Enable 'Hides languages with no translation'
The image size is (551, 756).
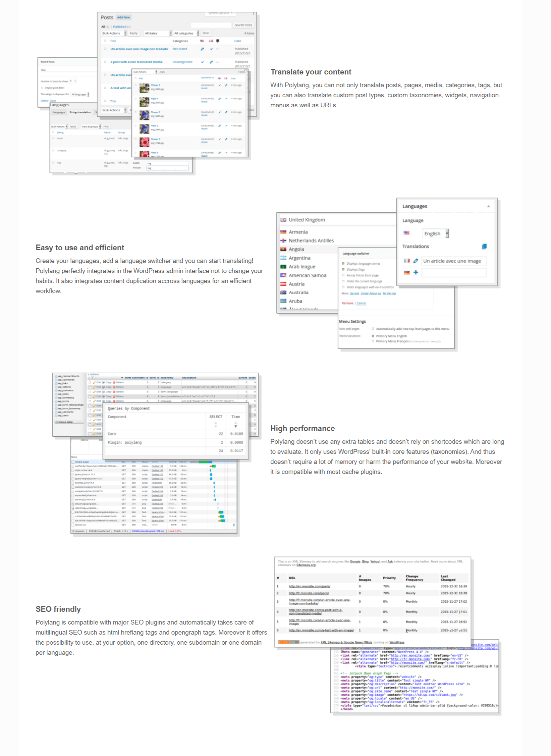click(343, 287)
